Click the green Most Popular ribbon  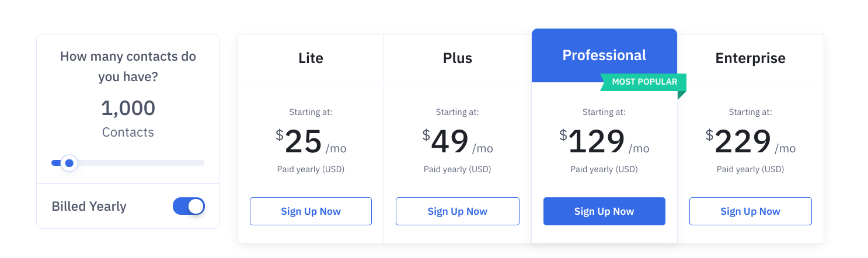coord(644,82)
